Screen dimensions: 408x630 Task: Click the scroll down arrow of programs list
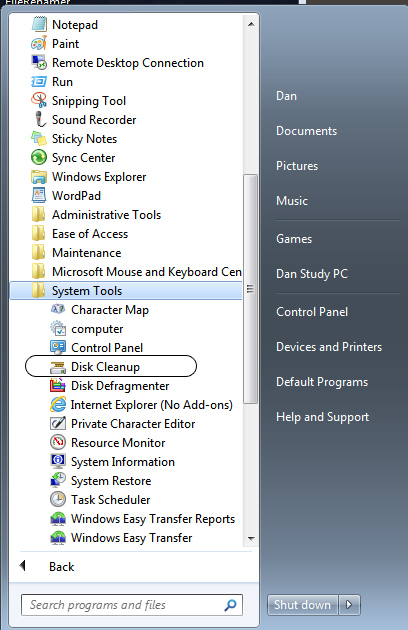point(251,538)
